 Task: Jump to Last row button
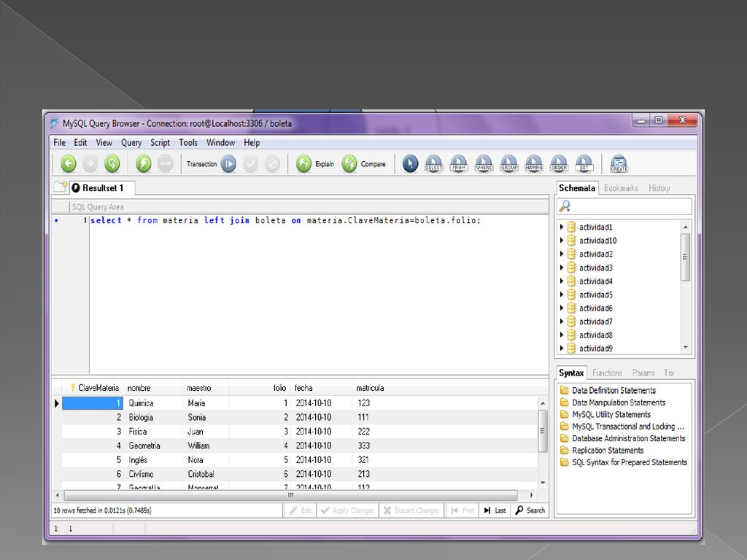tap(495, 510)
